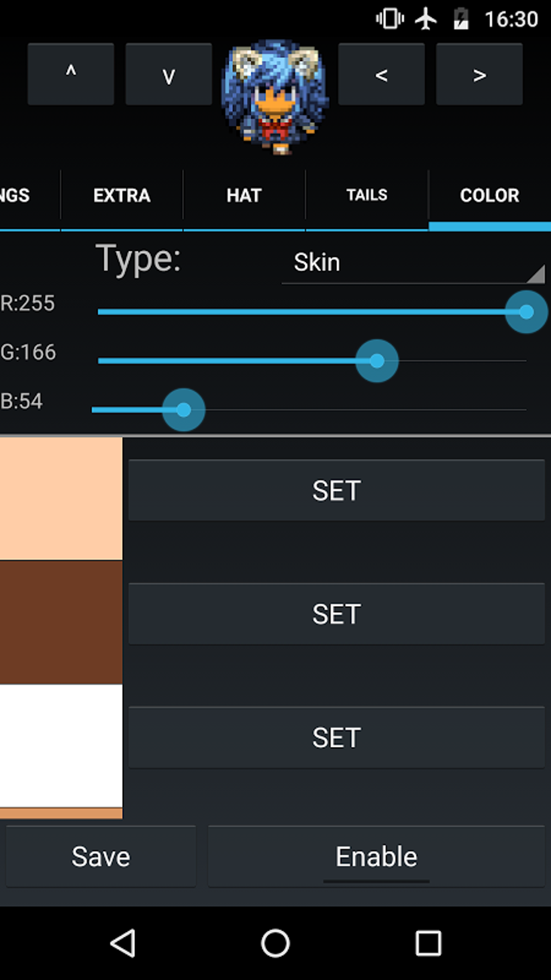Click the middle SET button
This screenshot has height=980, width=551.
tap(336, 613)
